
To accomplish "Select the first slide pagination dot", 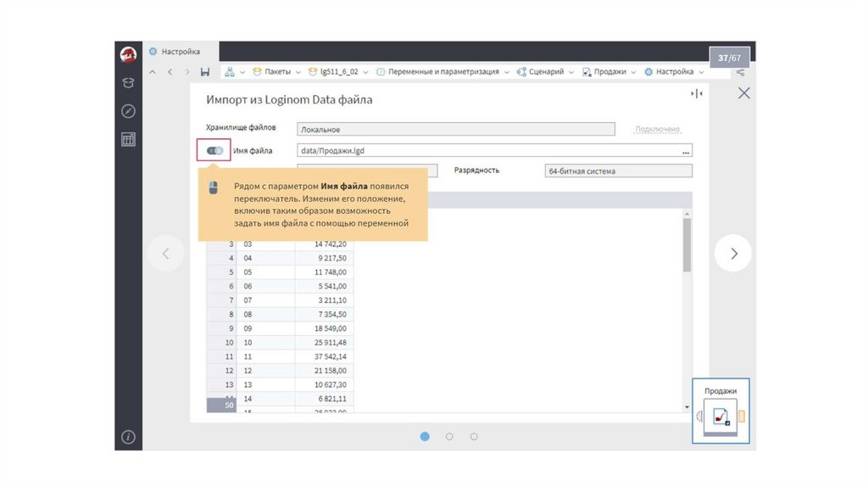I will [x=425, y=436].
